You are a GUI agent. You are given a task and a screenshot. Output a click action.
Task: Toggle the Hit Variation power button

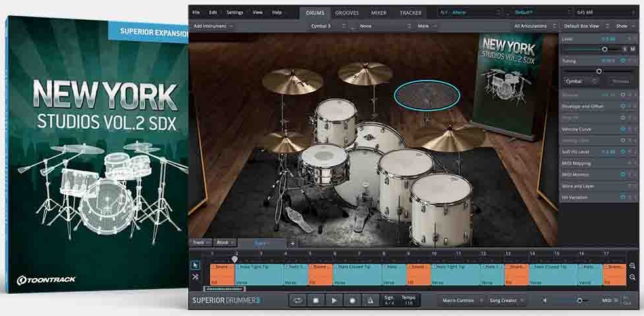[x=623, y=198]
